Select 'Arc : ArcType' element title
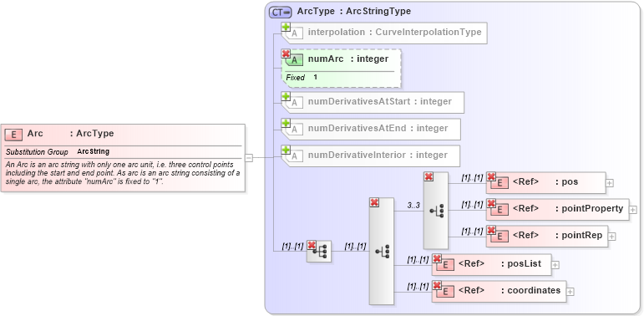This screenshot has width=644, height=316. click(x=71, y=133)
